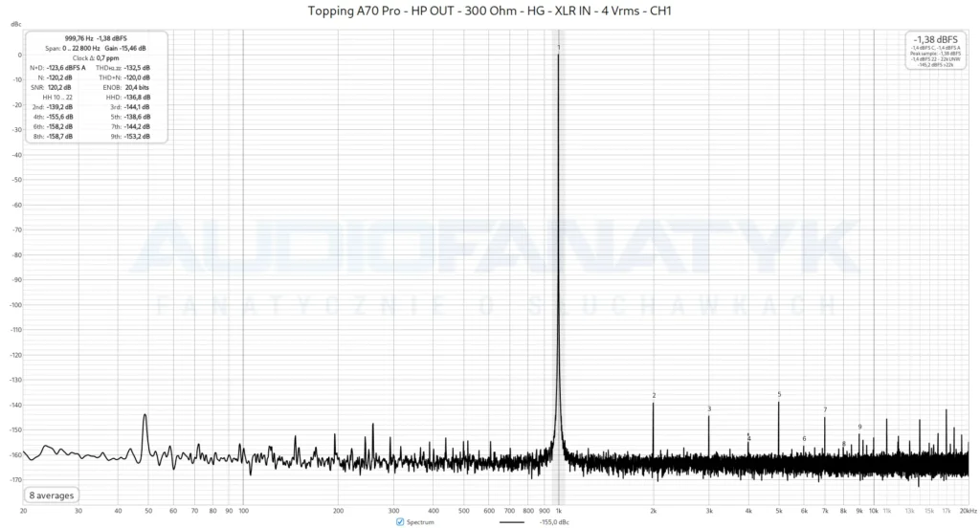Screen dimensions: 980x528
Task: Click the 'Gain -15,46 dB' value
Action: [x=125, y=48]
